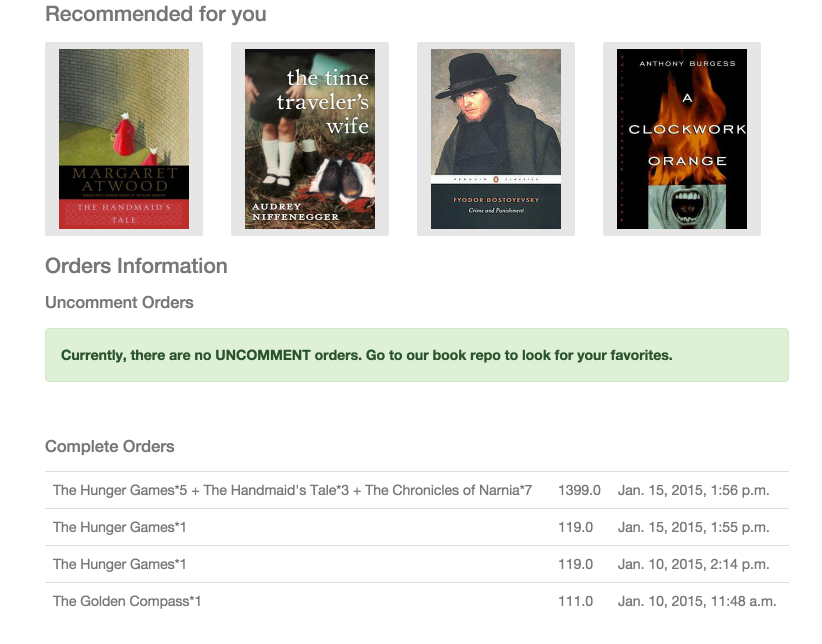Click the date Jan. 15, 2015, 1:56 p.m.
The width and height of the screenshot is (822, 644).
[693, 490]
